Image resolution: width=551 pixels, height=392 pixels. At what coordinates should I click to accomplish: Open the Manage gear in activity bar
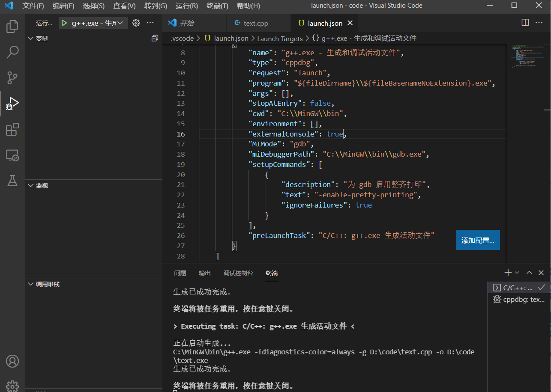click(12, 386)
